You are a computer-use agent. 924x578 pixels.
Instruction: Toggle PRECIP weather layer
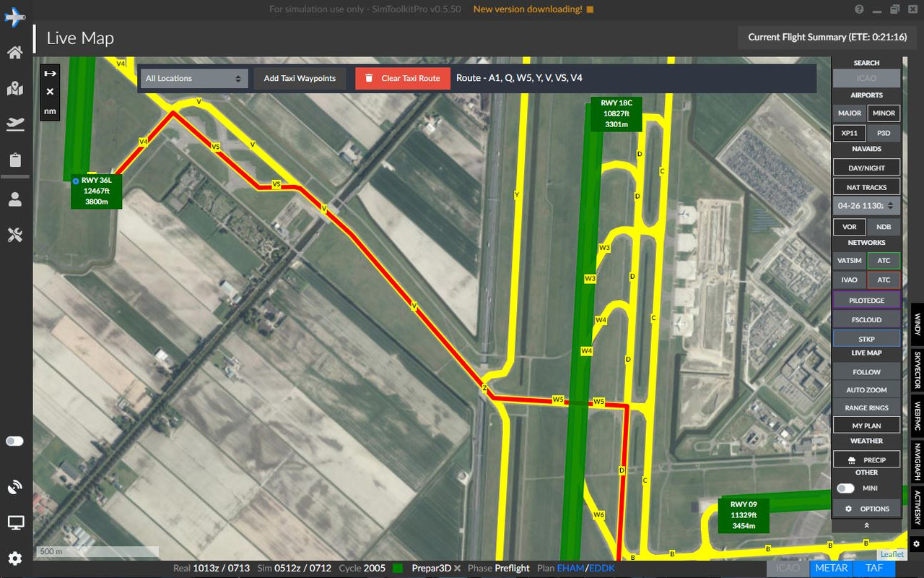coord(866,460)
